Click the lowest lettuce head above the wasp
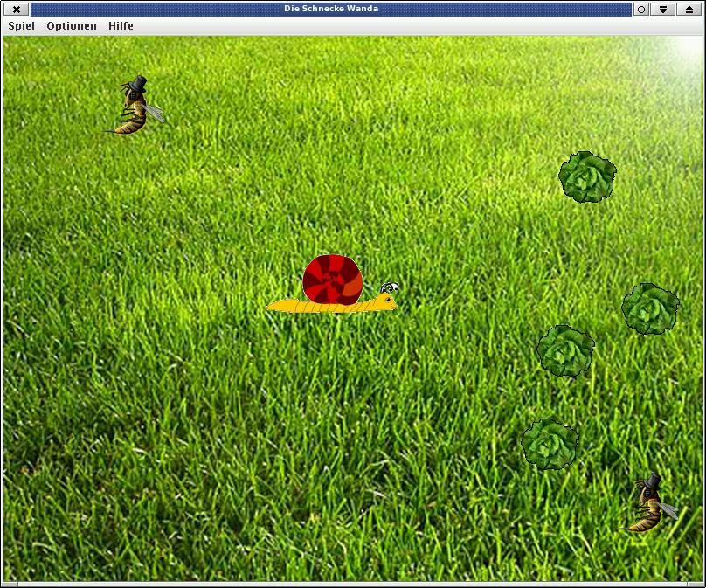Screen dimensions: 706x588 (x=550, y=444)
